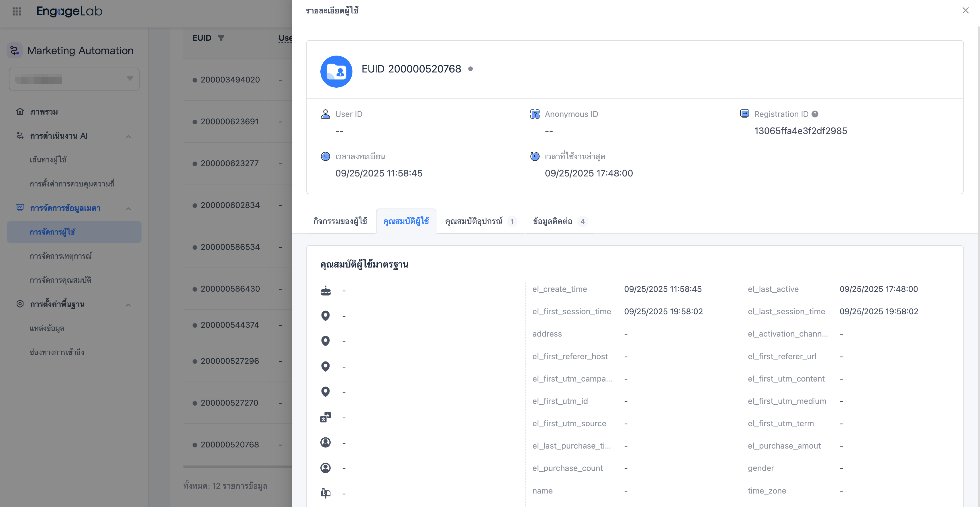Open the app grid launcher icon
The width and height of the screenshot is (980, 507).
[16, 11]
